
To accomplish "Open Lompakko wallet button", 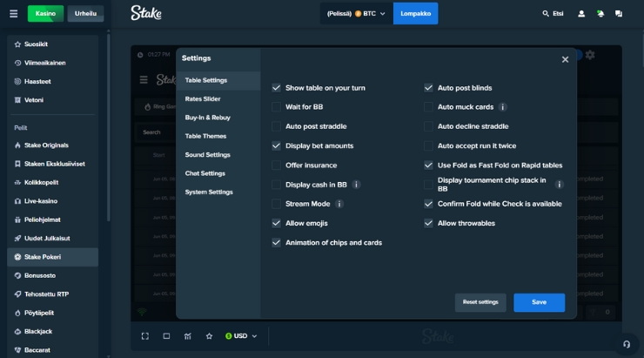I will coord(416,14).
